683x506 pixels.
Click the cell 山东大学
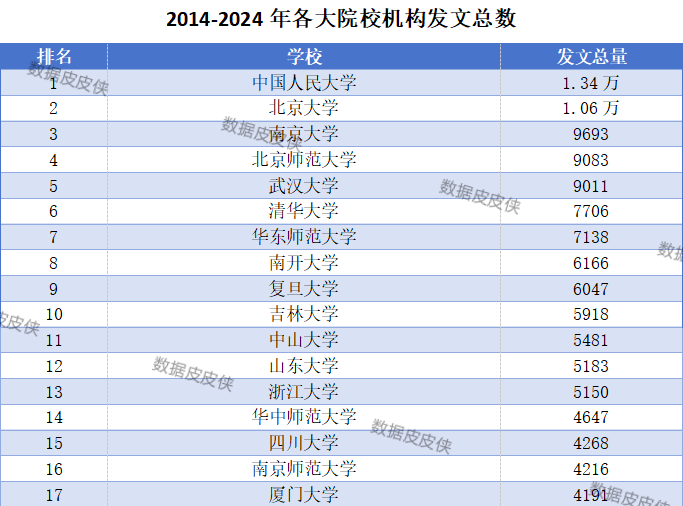point(304,365)
